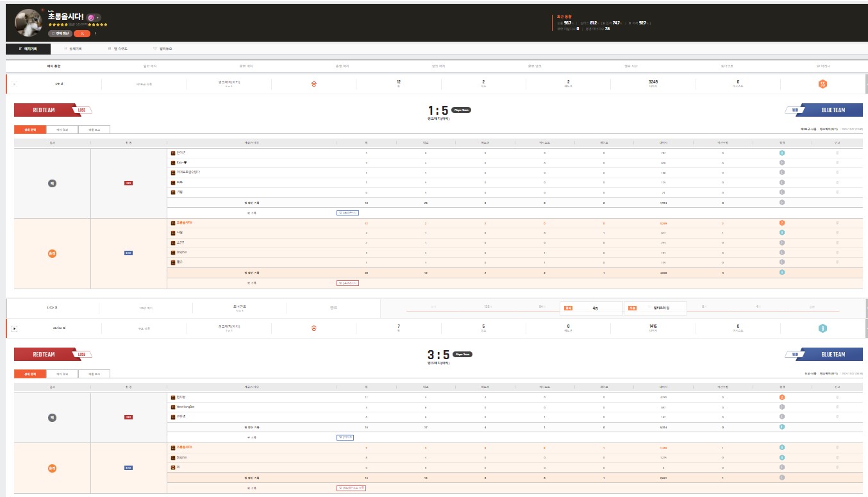Click the orange win badge in first match result column
The image size is (868, 497).
point(52,253)
